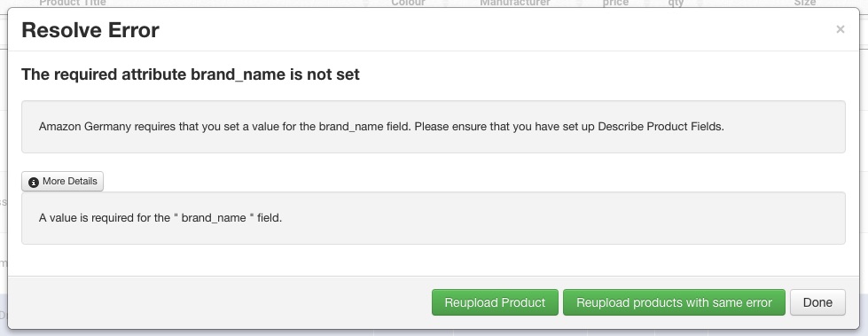Close the Resolve Error dialog with the X
The image size is (868, 336).
pyautogui.click(x=840, y=29)
